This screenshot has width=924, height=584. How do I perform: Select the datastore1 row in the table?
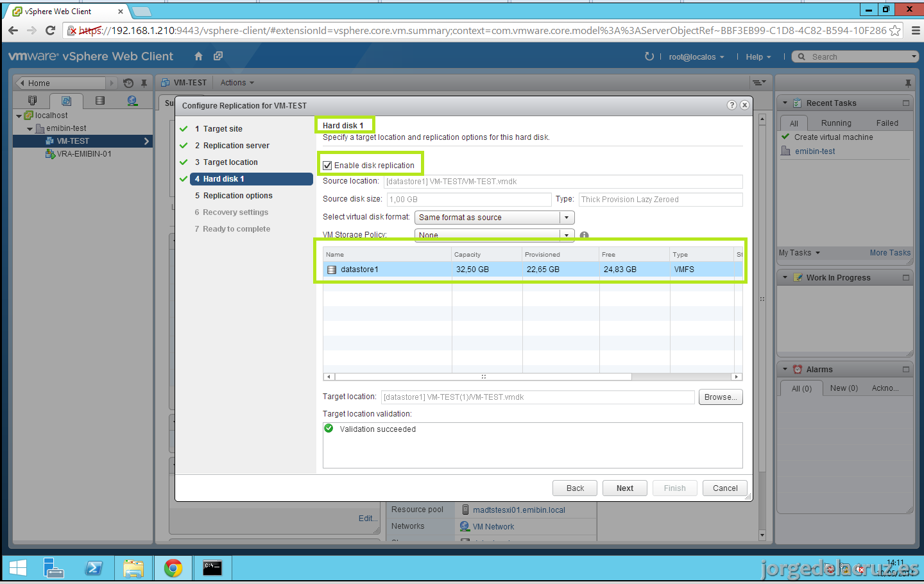coord(533,270)
